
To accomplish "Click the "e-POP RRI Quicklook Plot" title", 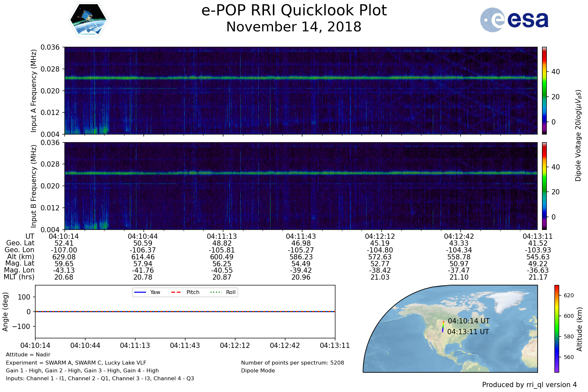I will pyautogui.click(x=294, y=10).
